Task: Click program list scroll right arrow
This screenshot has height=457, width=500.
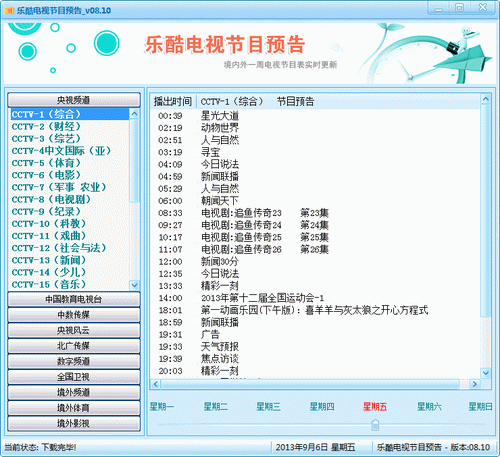Action: [475, 384]
